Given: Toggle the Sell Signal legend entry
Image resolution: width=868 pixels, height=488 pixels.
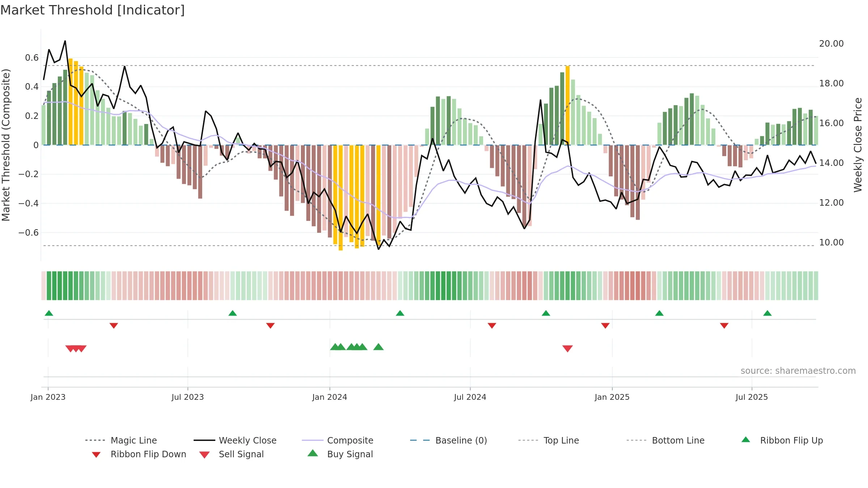Looking at the screenshot, I should (x=231, y=454).
